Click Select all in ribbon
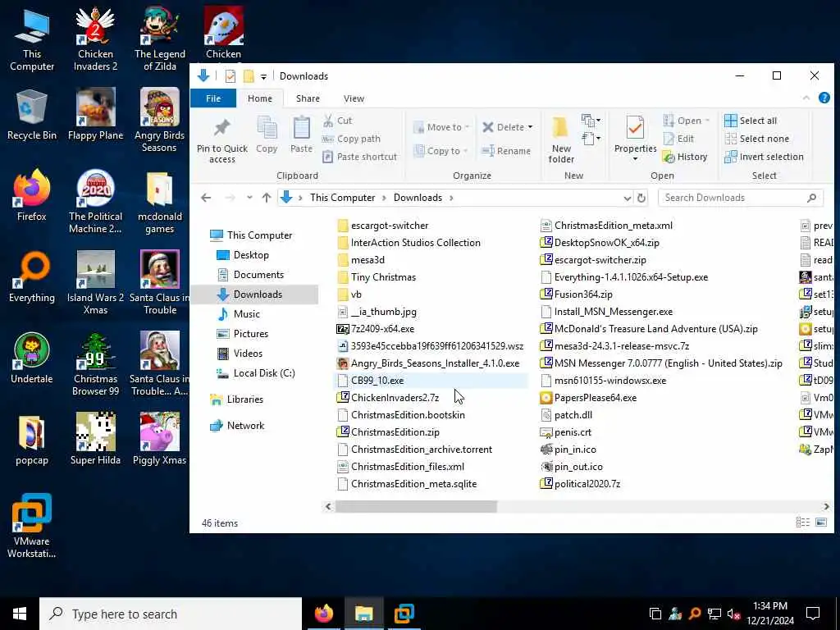This screenshot has height=630, width=840. 751,121
